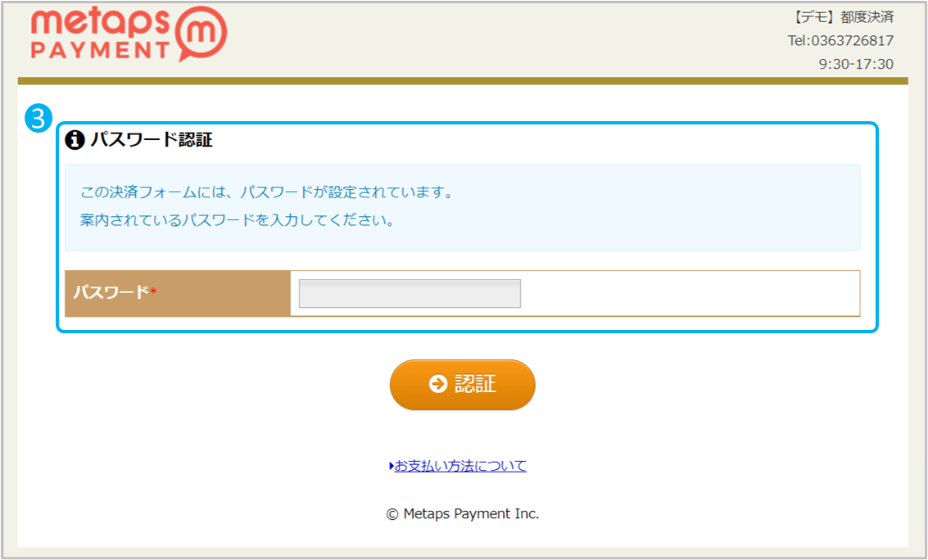This screenshot has height=560, width=928.
Task: Click 案内されているパスワードを入力してください text
Action: [238, 220]
